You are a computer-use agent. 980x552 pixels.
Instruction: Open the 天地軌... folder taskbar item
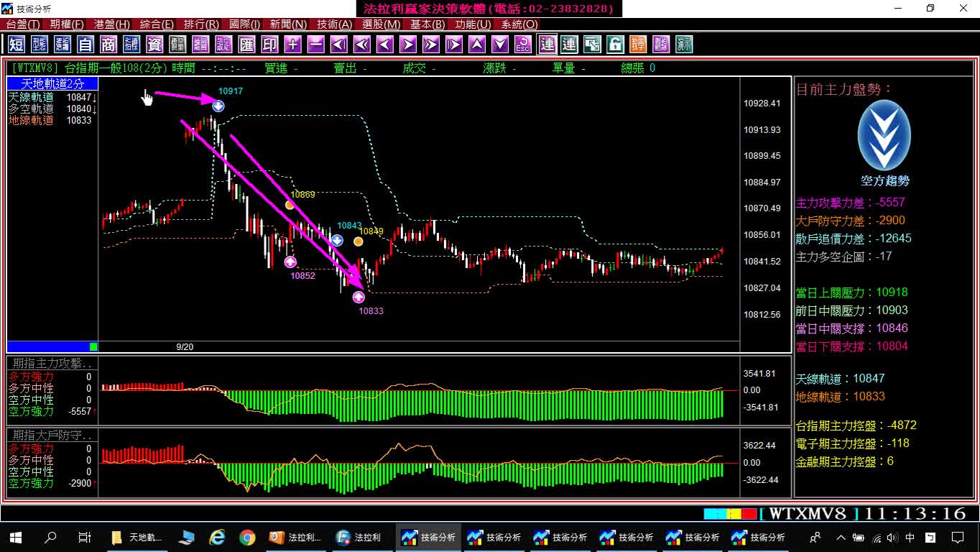point(138,537)
